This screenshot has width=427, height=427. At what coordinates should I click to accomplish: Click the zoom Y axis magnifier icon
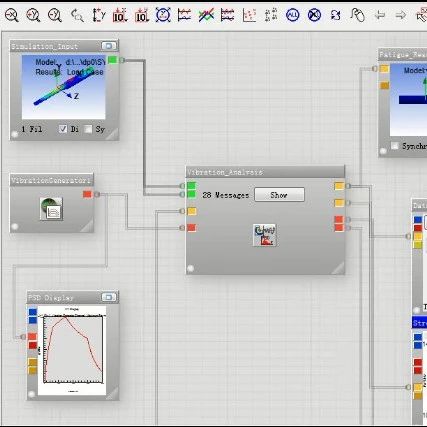pos(33,15)
